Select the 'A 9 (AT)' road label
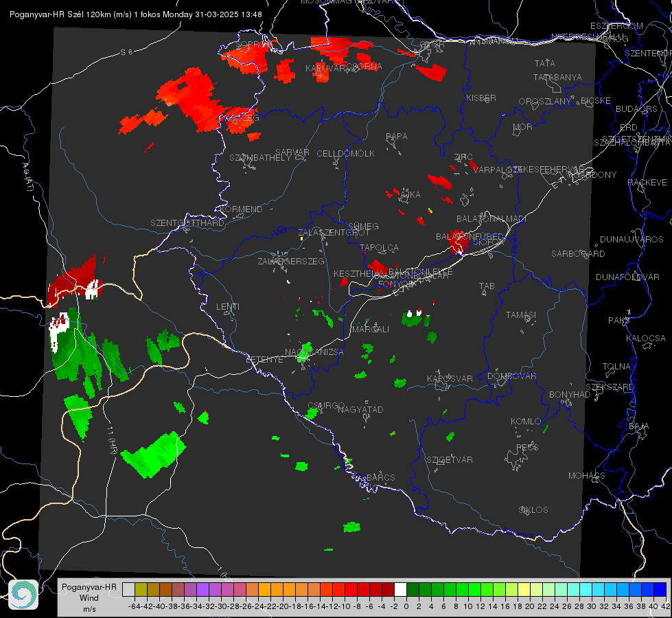Image resolution: width=672 pixels, height=618 pixels. 28,177
